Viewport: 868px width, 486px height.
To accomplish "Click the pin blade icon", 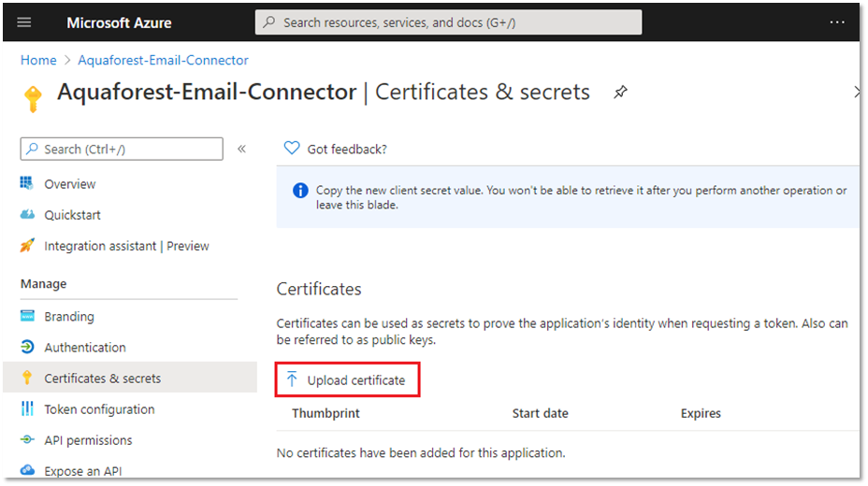I will click(620, 92).
